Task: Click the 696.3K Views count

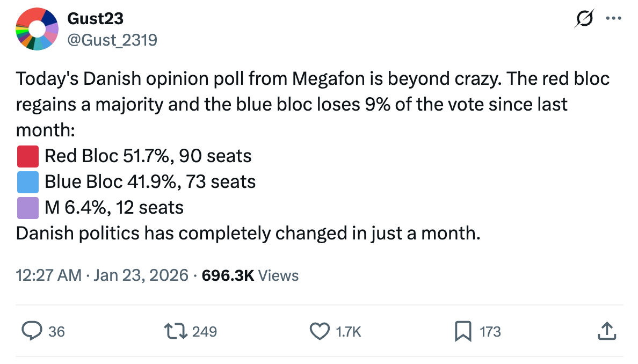Action: tap(250, 275)
